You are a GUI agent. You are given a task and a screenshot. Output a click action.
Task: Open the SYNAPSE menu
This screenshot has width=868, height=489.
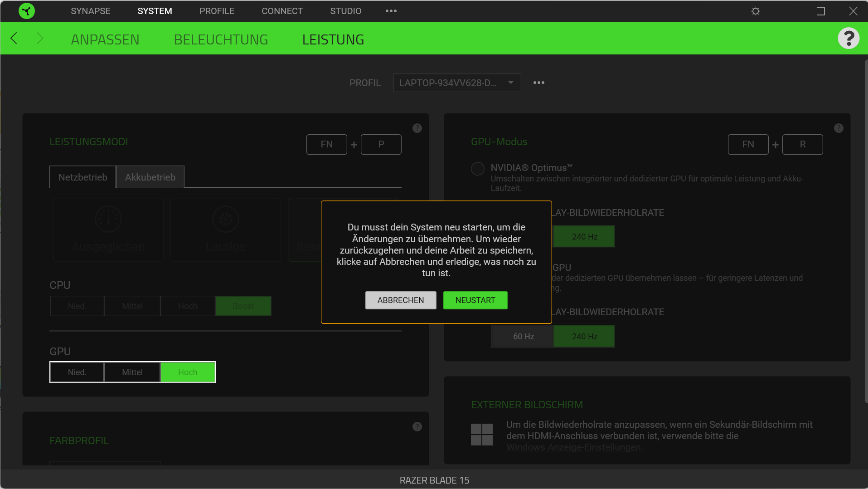(91, 11)
